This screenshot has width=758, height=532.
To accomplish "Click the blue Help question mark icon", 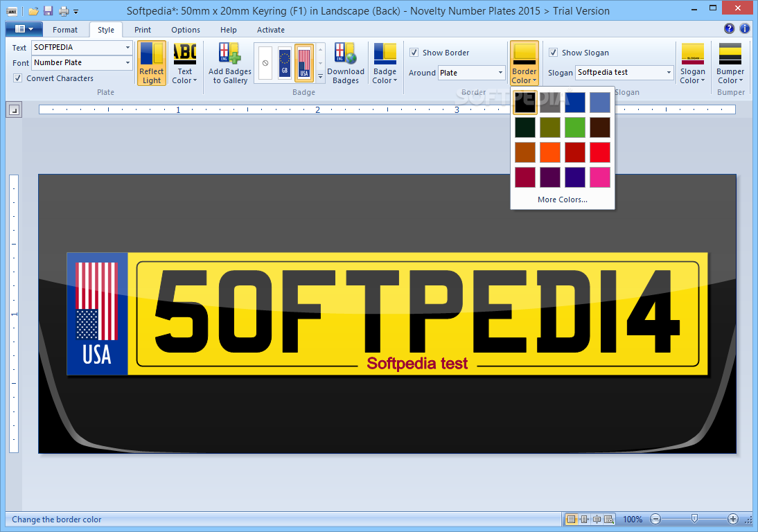I will [x=729, y=28].
